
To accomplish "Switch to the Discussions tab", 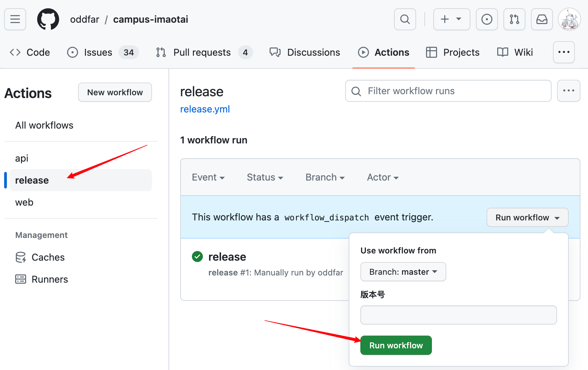I will [x=305, y=52].
